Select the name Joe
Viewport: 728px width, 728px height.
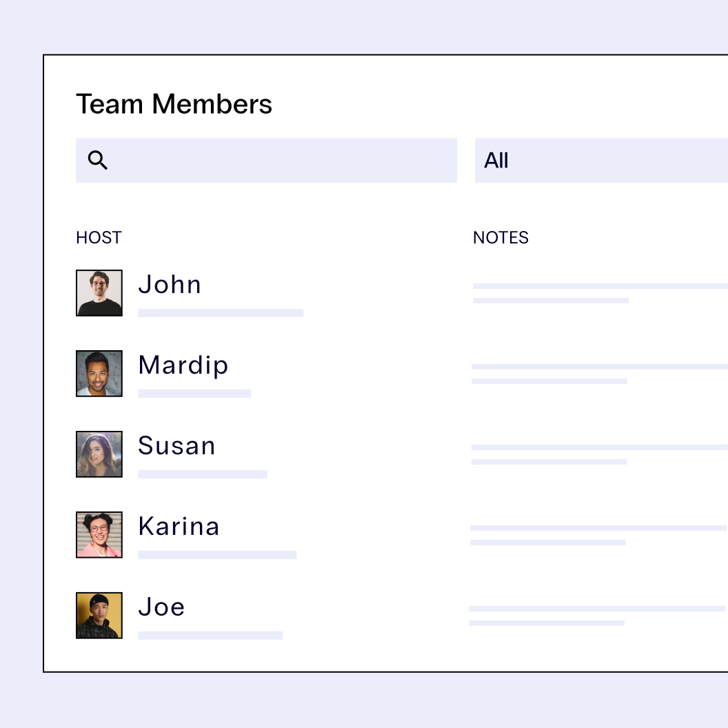tap(161, 607)
